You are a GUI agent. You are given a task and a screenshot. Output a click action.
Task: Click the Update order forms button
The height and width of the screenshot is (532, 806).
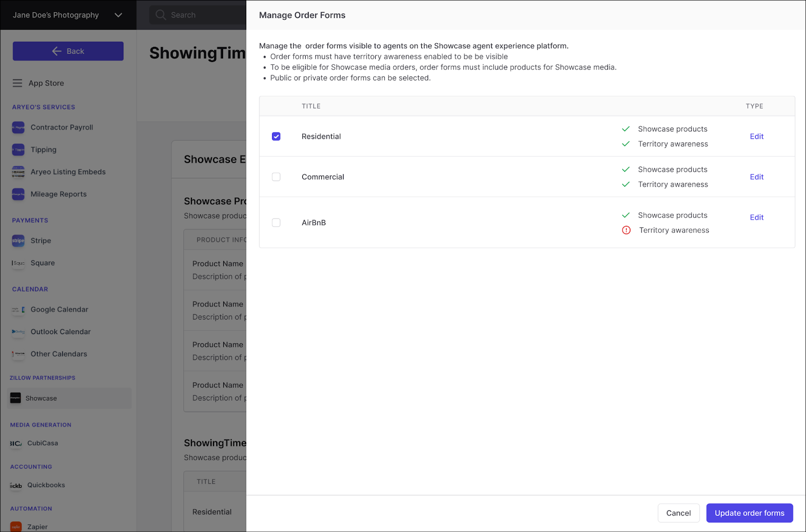click(x=750, y=513)
